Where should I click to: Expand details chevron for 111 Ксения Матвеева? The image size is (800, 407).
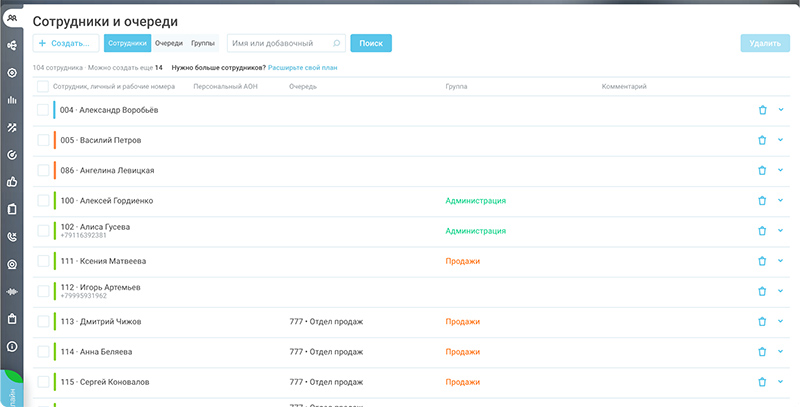780,261
